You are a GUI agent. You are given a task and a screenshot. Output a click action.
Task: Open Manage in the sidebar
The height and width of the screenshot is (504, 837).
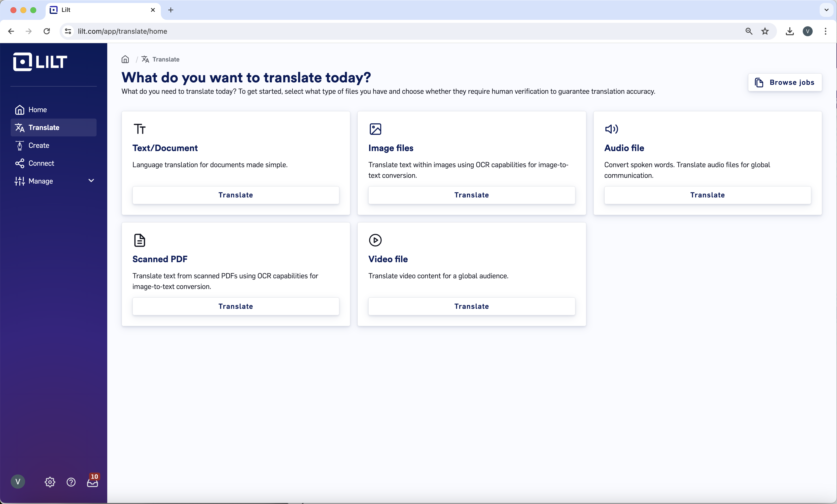click(53, 181)
